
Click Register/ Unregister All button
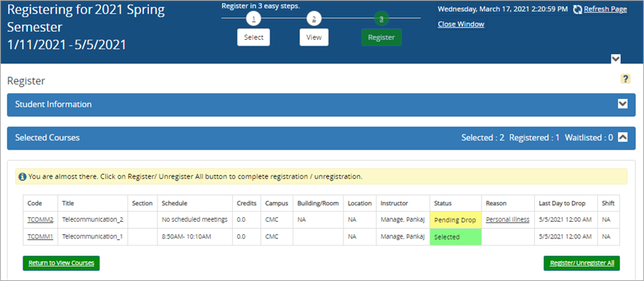click(x=582, y=264)
